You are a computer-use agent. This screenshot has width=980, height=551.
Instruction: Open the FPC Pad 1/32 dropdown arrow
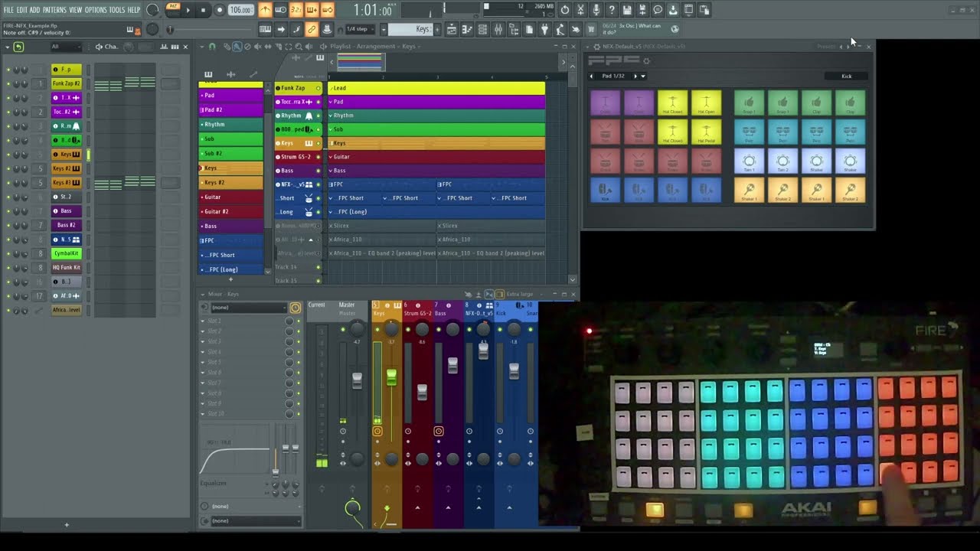pyautogui.click(x=643, y=77)
